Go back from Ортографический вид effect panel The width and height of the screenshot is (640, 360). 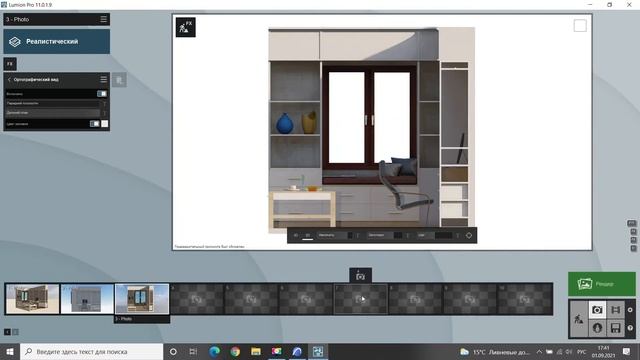9,80
